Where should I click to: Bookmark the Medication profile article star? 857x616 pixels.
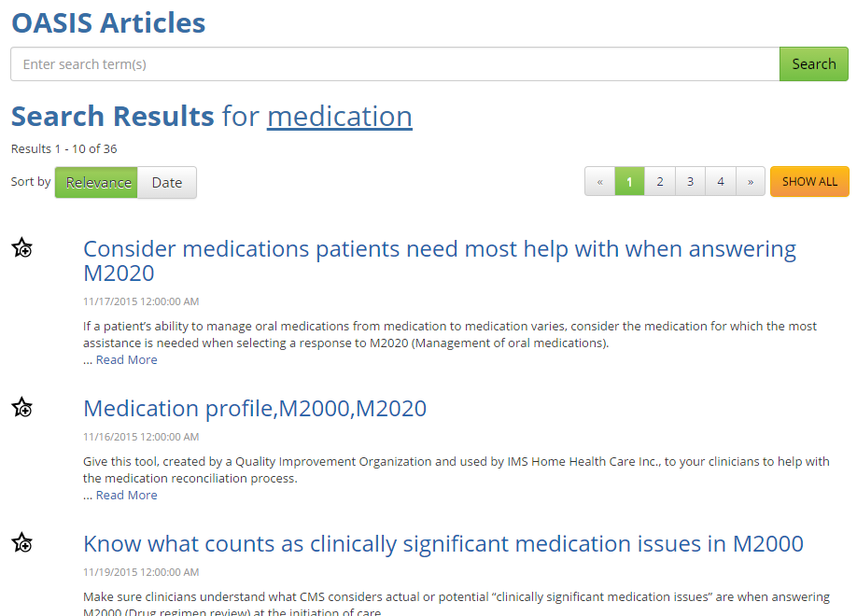[x=22, y=408]
